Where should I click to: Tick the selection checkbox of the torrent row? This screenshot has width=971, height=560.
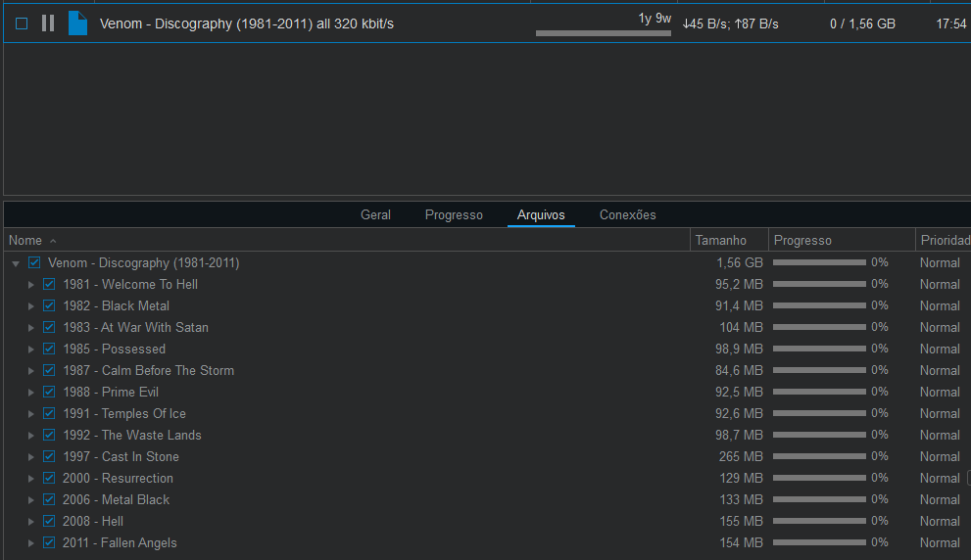click(22, 23)
